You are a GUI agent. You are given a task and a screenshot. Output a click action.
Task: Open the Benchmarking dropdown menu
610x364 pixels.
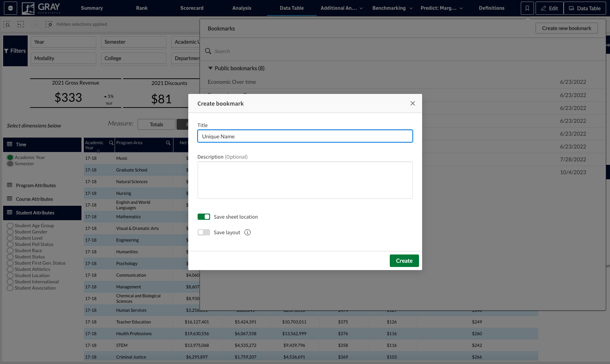click(393, 8)
